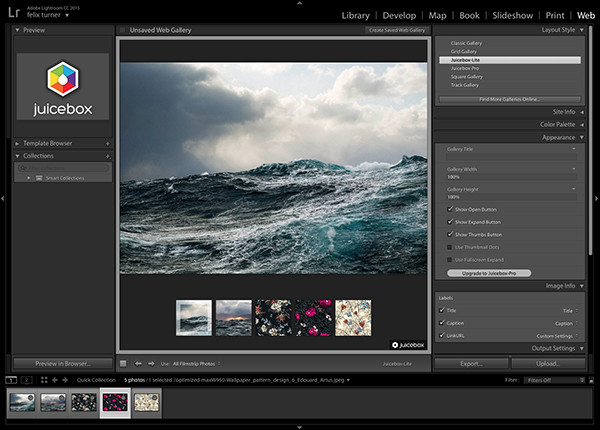Toggle Show Expand Button checkbox
This screenshot has width=600, height=430.
pyautogui.click(x=450, y=222)
